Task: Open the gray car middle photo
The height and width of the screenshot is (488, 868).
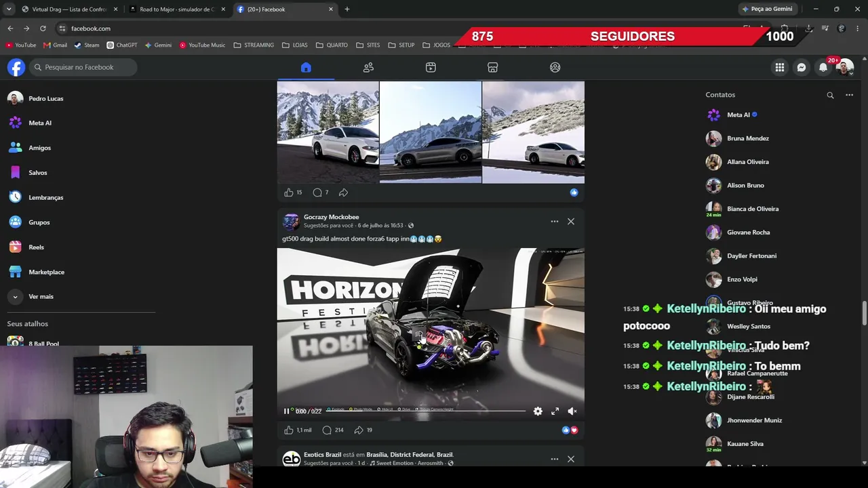Action: point(431,132)
